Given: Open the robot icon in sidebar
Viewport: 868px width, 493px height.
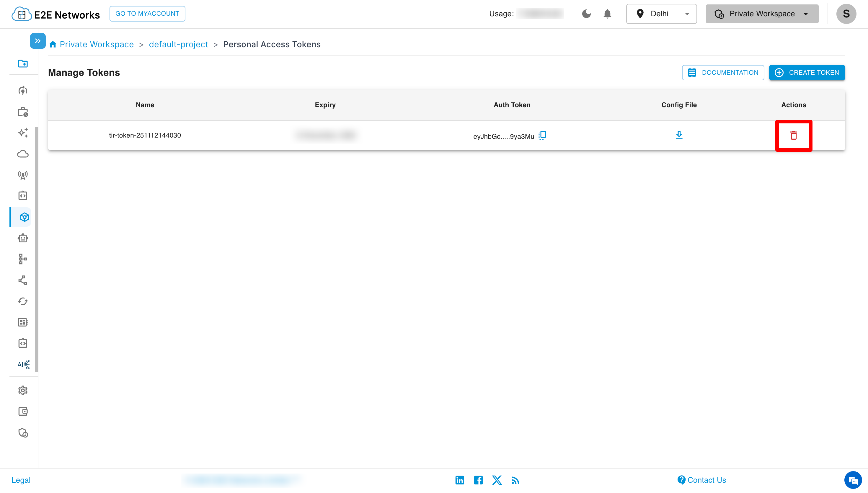Looking at the screenshot, I should click(x=23, y=238).
